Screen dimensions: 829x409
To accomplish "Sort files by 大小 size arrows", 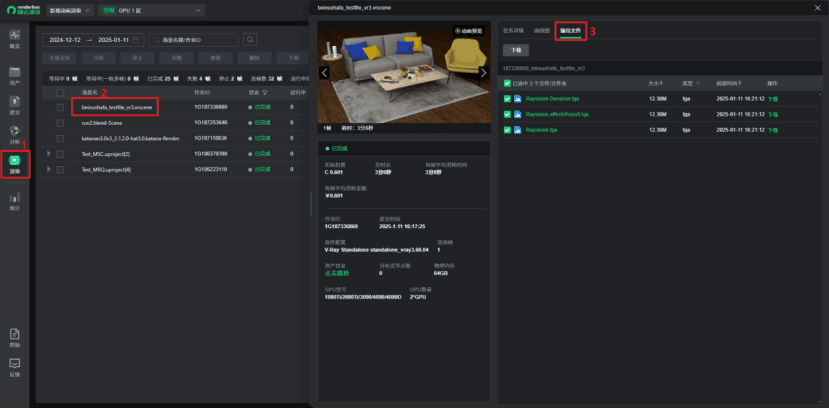I will click(x=661, y=83).
